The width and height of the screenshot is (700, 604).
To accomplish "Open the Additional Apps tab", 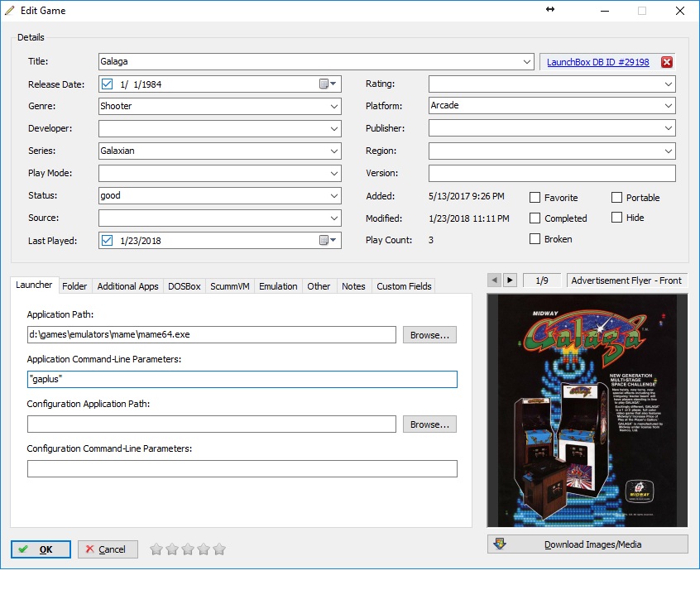I will (127, 286).
